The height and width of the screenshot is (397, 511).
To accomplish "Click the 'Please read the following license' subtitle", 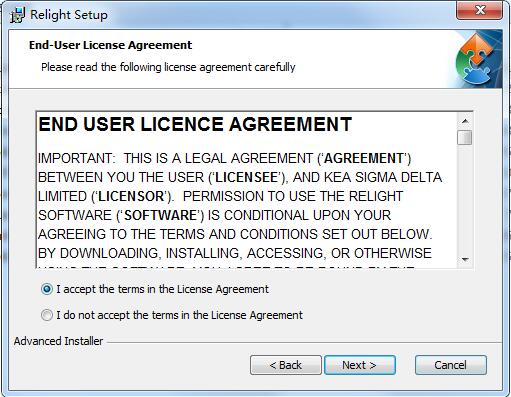I will [168, 67].
